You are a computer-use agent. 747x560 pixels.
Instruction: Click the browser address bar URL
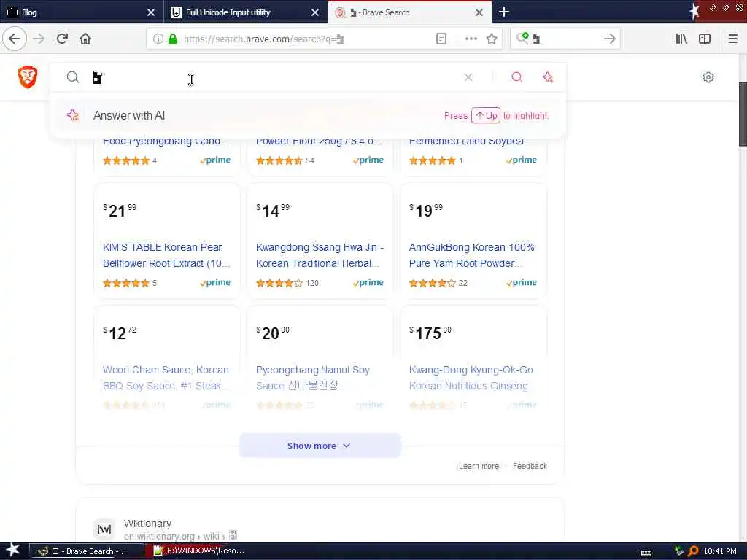point(263,39)
